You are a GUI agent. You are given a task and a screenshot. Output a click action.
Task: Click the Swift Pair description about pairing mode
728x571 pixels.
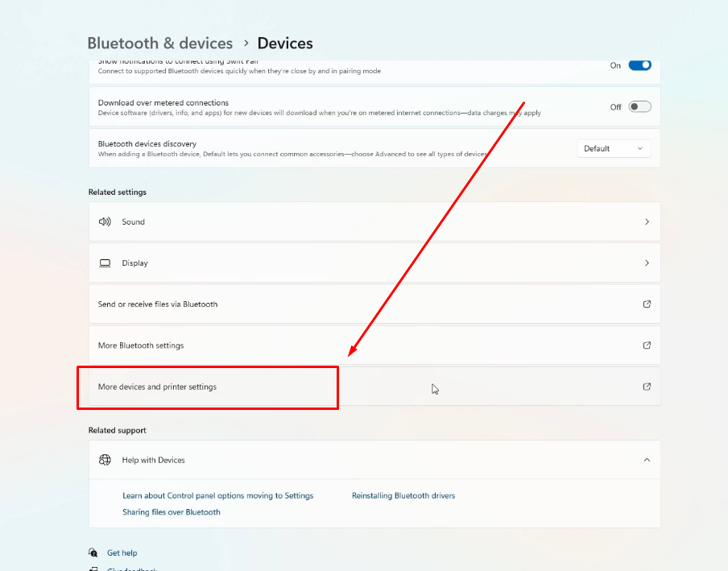click(x=239, y=71)
